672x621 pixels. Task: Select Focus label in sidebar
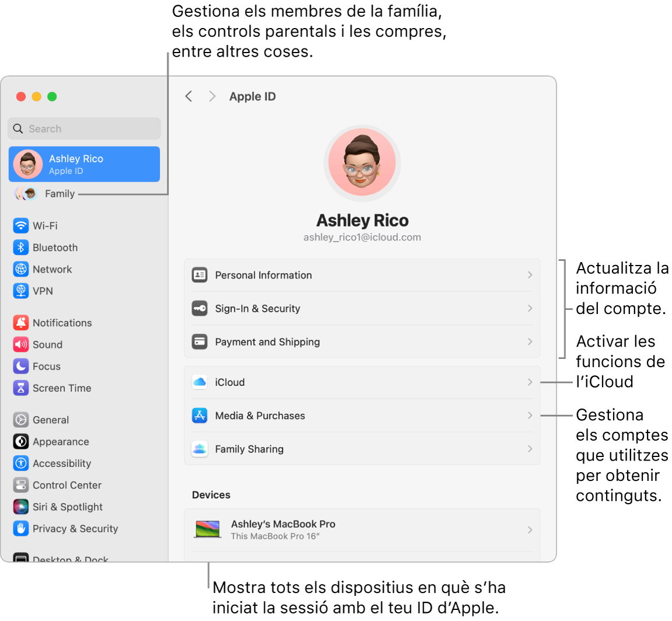tap(47, 367)
